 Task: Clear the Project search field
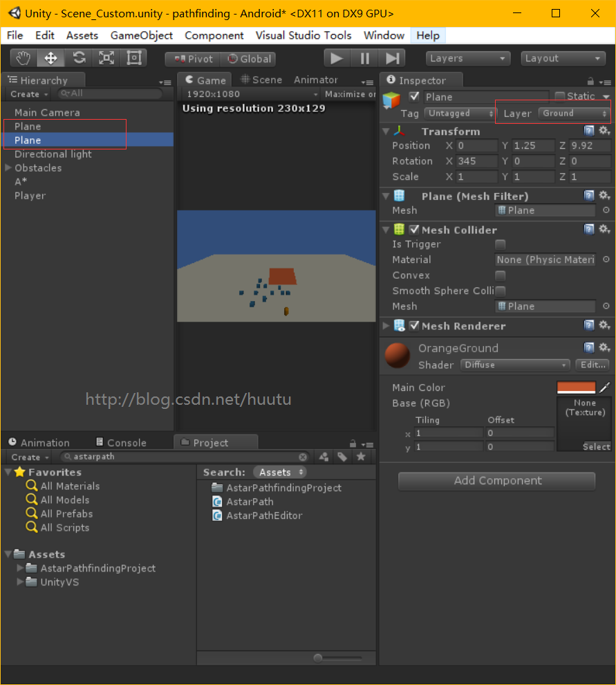[303, 457]
